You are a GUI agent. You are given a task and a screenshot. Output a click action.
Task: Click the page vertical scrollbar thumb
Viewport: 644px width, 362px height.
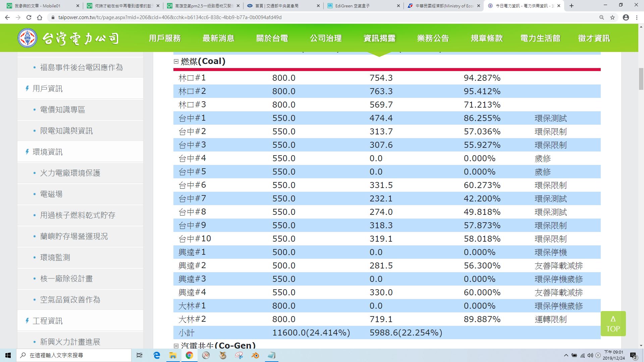pyautogui.click(x=641, y=79)
